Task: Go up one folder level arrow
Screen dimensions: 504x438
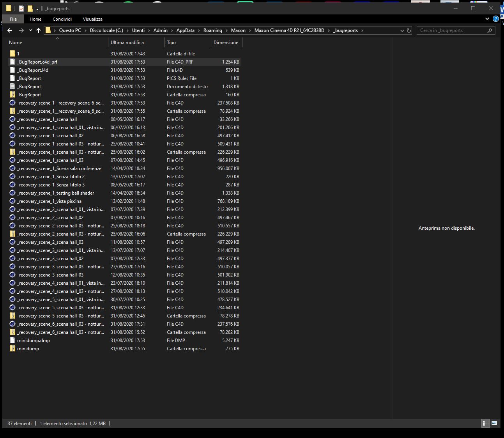Action: [38, 30]
